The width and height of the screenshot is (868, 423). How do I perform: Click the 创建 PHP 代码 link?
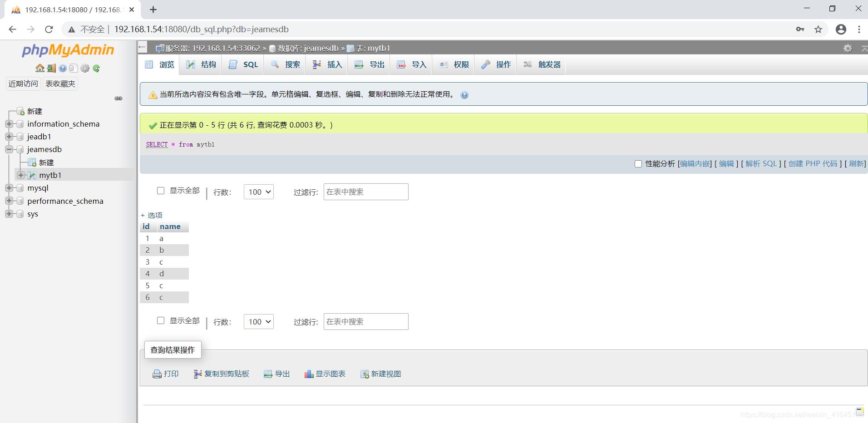click(813, 164)
